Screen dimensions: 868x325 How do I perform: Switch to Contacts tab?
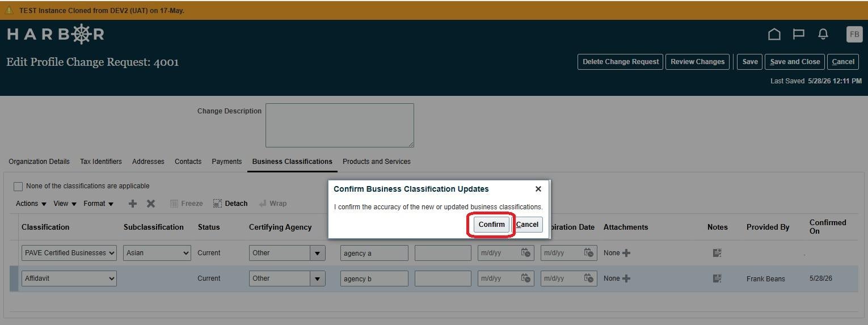pos(188,162)
